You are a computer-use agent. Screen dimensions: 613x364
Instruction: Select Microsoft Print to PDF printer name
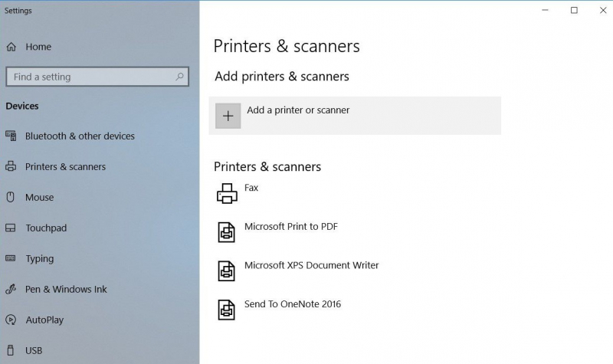290,227
